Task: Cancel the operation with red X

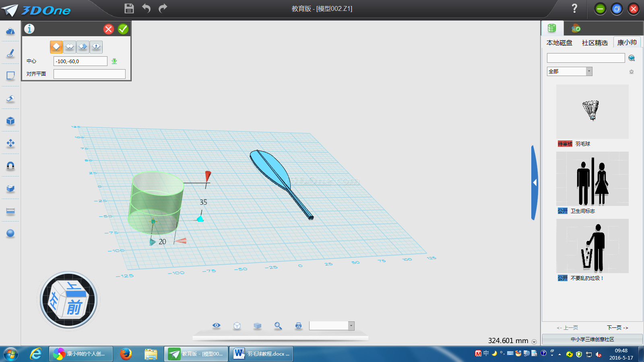Action: point(109,29)
